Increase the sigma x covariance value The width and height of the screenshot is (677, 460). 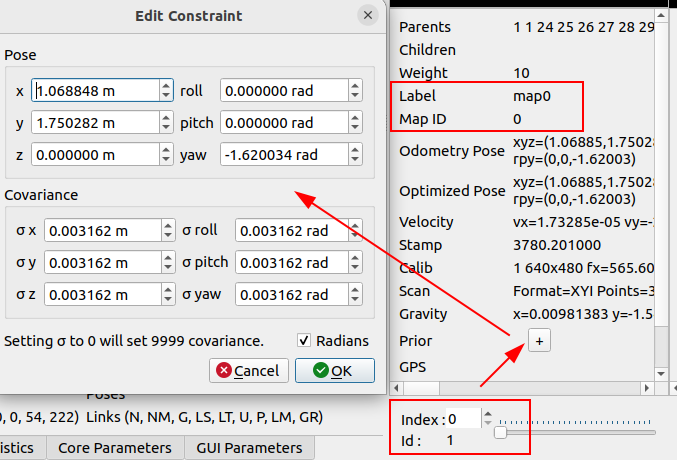(x=166, y=226)
